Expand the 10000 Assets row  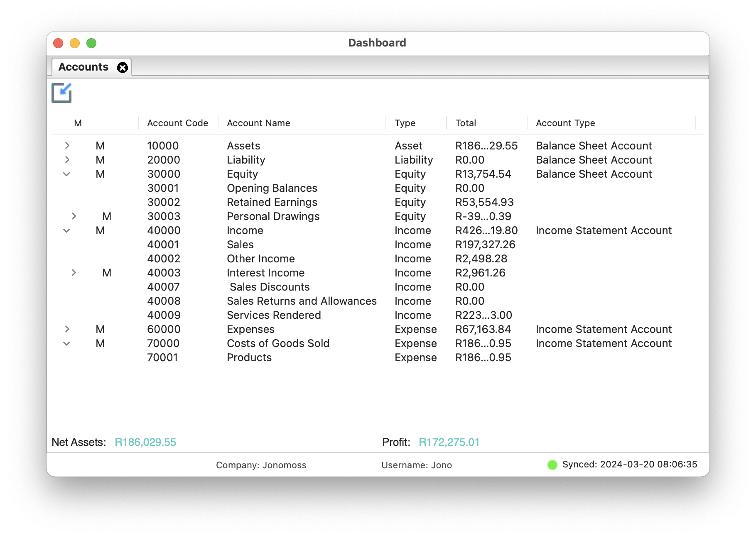[67, 146]
